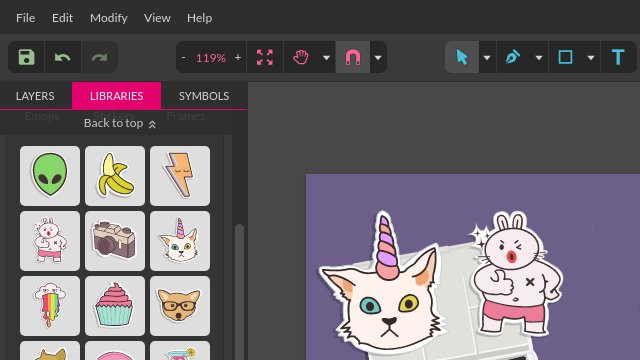Screen dimensions: 640x360
Task: Pick the fox with glasses sticker
Action: 180,306
